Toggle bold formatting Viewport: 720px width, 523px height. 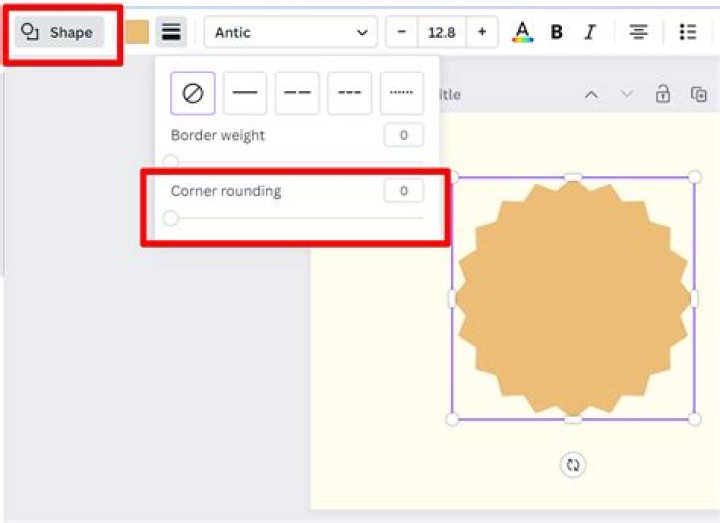(x=557, y=32)
